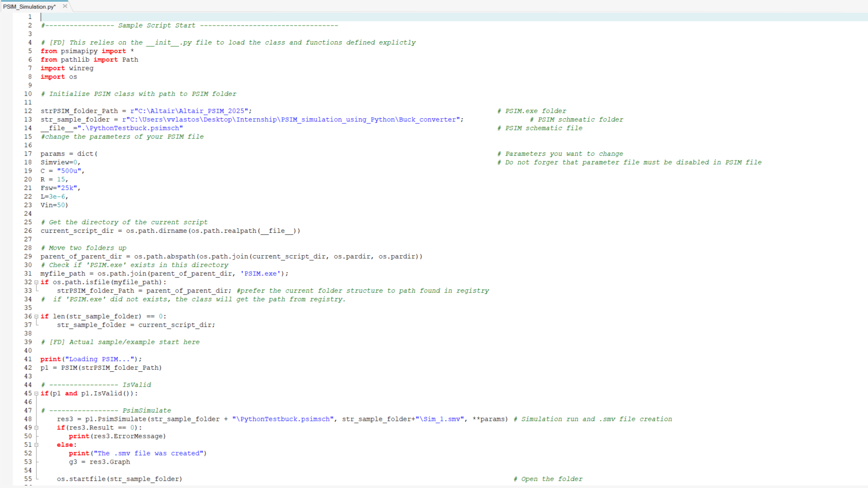The width and height of the screenshot is (868, 488).
Task: Click 'R = 15,' parameter line
Action: (x=54, y=179)
